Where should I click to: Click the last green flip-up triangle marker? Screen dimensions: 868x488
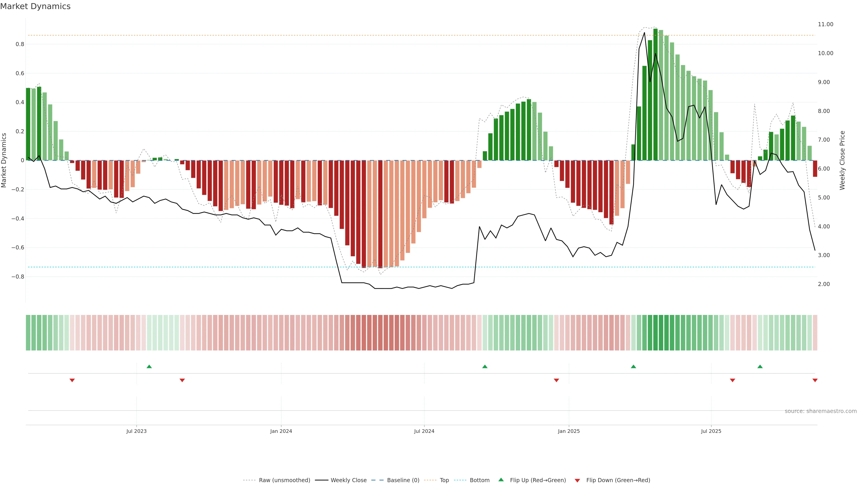coord(760,366)
